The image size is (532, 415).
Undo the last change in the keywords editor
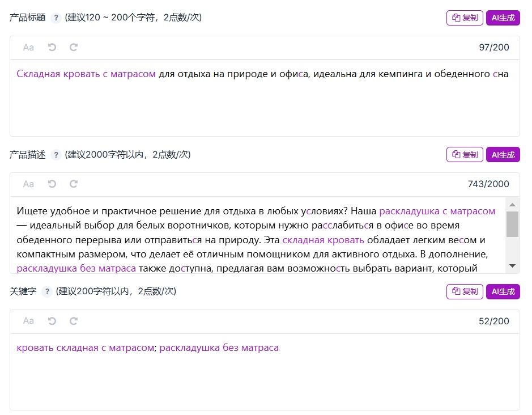coord(52,321)
